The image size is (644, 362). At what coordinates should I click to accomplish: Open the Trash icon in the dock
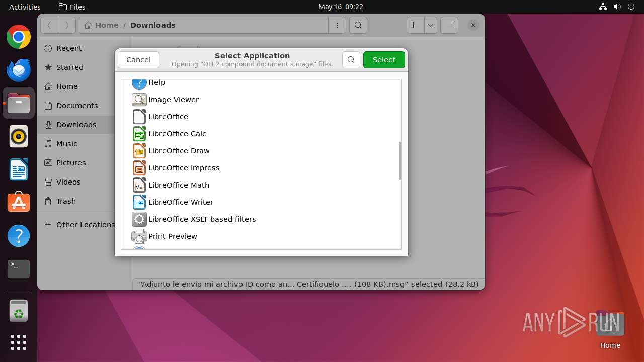point(19,311)
